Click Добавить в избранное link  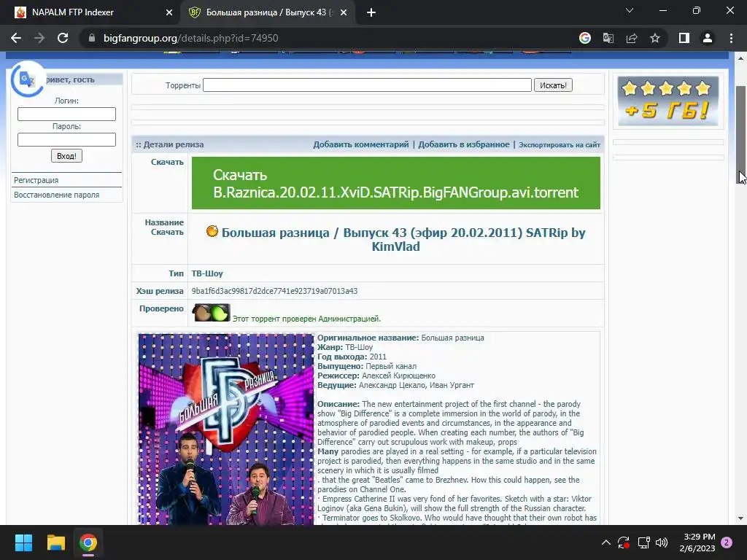tap(463, 144)
